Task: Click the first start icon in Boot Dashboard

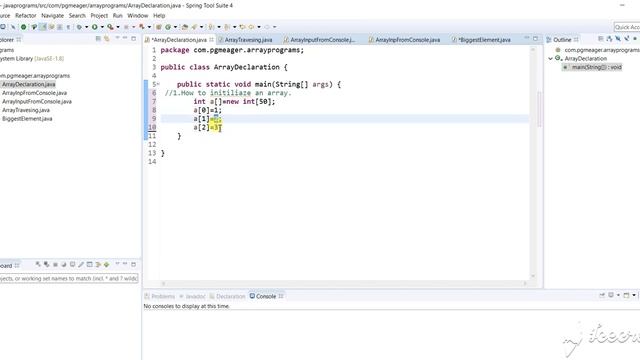Action: (x=38, y=264)
